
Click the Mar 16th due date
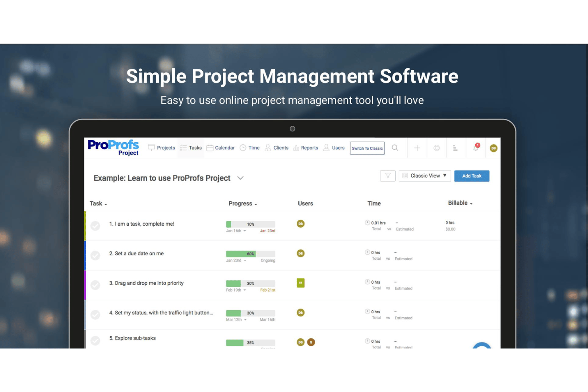pos(267,320)
